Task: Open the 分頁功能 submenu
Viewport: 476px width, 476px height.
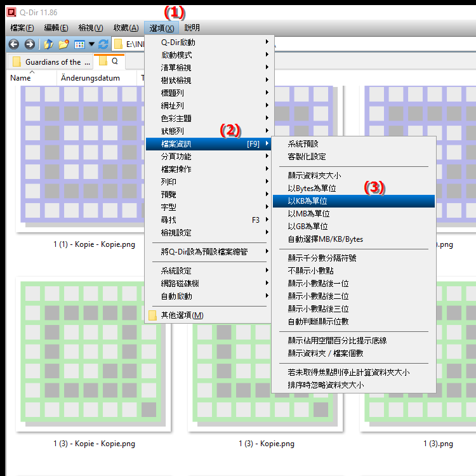Action: coord(209,157)
